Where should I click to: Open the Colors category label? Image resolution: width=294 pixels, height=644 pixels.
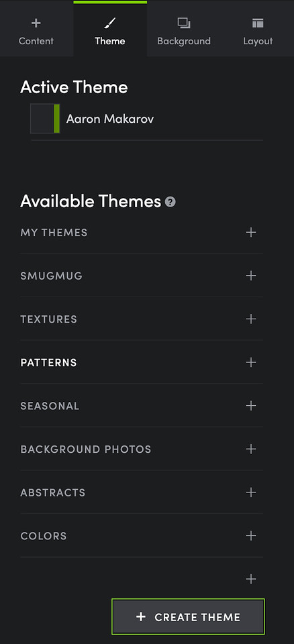[x=44, y=536]
